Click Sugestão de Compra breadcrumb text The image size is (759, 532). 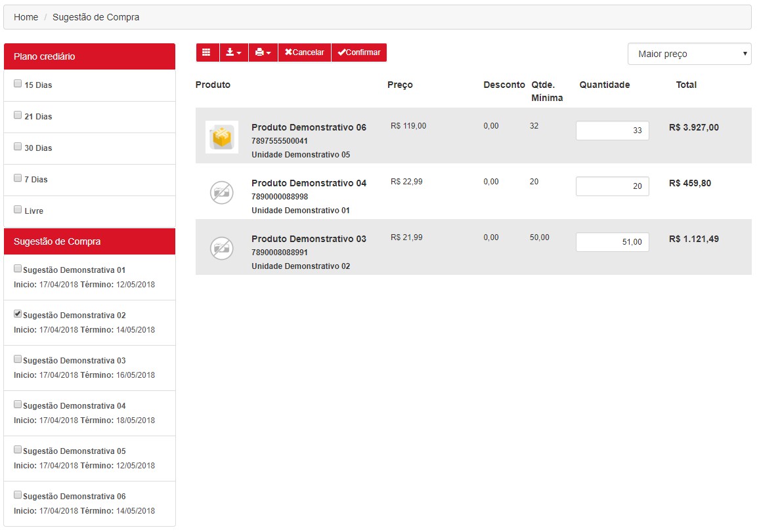pos(96,17)
